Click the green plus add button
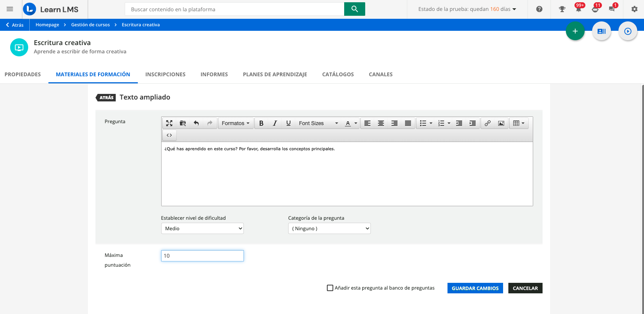Viewport: 644px width, 314px height. 575,31
